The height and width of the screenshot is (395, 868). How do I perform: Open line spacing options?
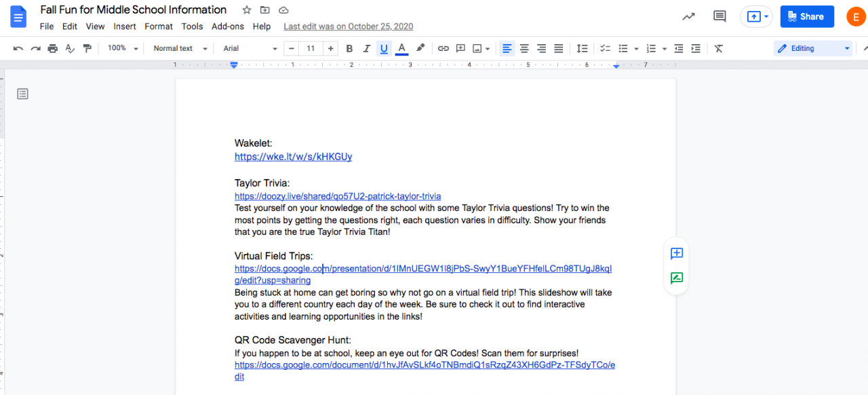tap(582, 48)
